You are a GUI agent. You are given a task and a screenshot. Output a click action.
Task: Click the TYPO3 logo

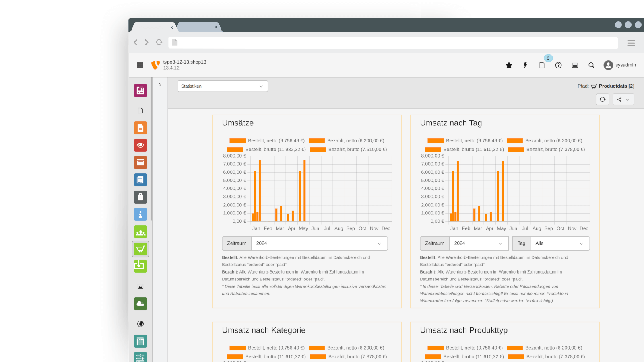coord(155,65)
